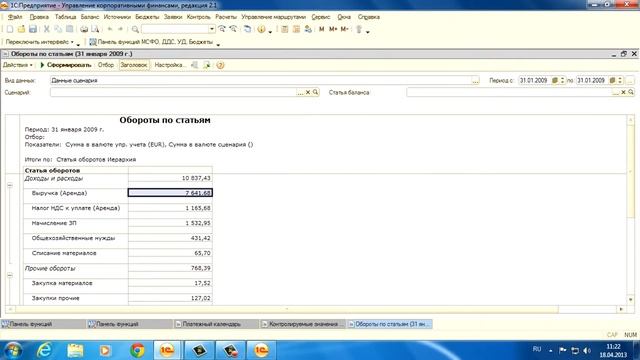
Task: Open Панель функций МСФО, ДДС, УД, Бюджеты
Action: coord(151,42)
